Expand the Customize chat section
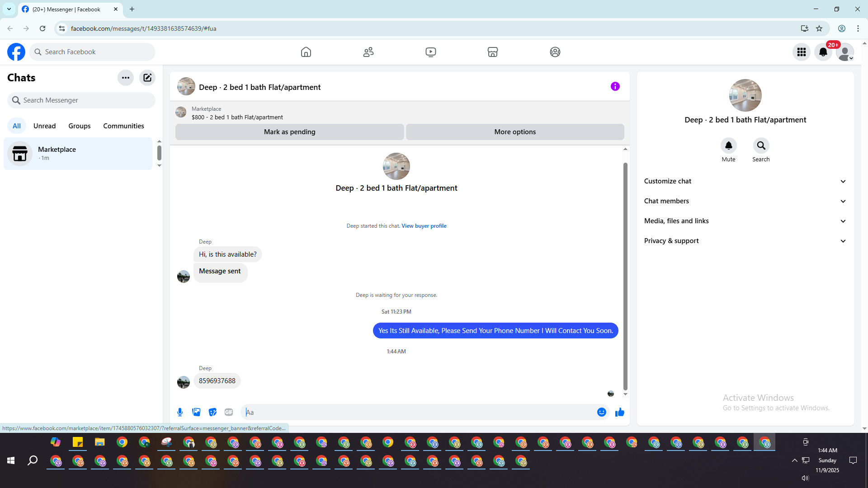This screenshot has height=488, width=868. click(x=745, y=181)
